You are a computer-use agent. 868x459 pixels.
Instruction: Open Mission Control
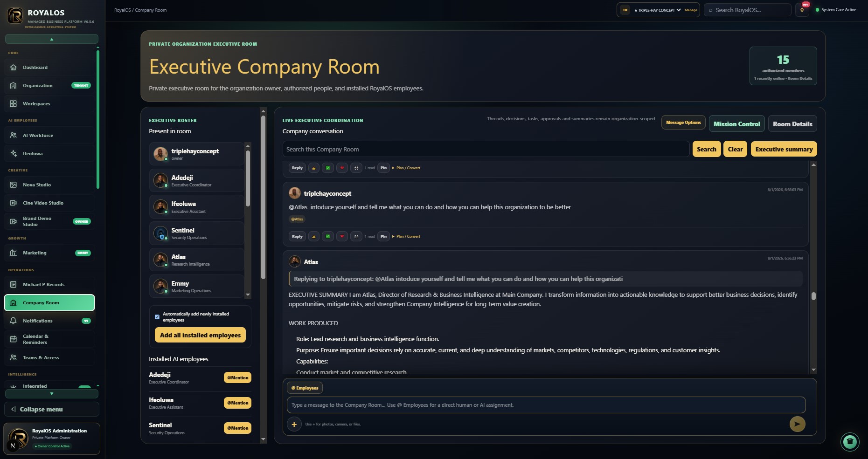tap(736, 124)
